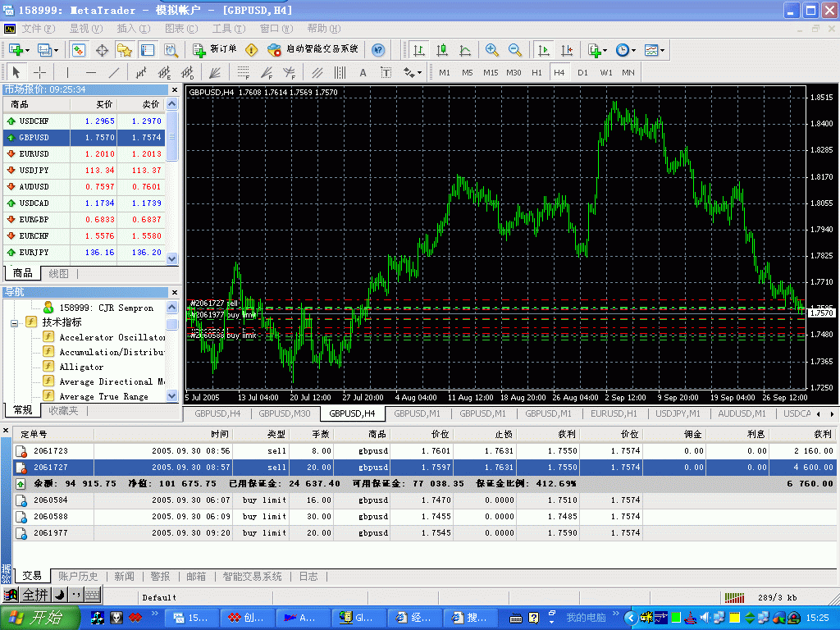Toggle the chart shift button
The width and height of the screenshot is (840, 630).
[x=566, y=50]
